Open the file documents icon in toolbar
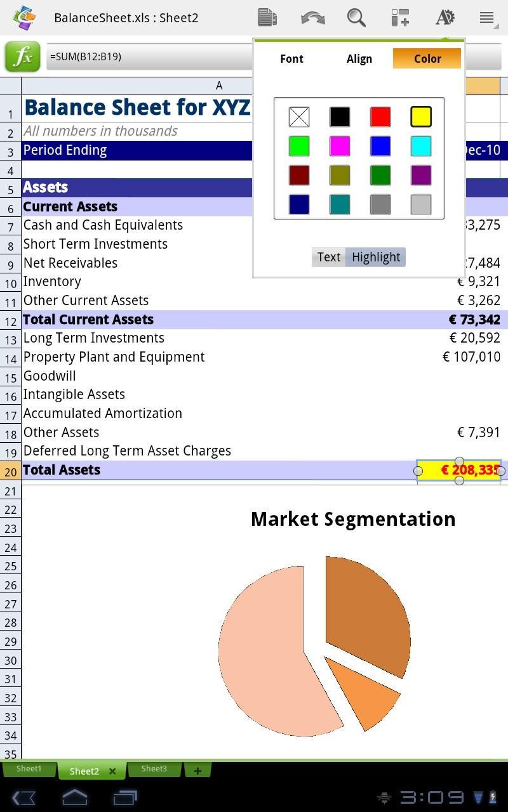Screen dimensions: 508x812 pyautogui.click(x=267, y=18)
